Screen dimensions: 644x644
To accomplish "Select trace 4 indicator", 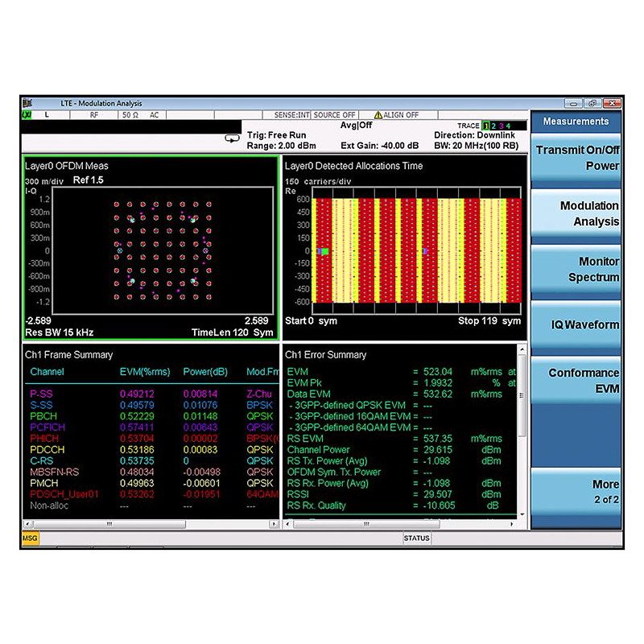I will click(508, 126).
